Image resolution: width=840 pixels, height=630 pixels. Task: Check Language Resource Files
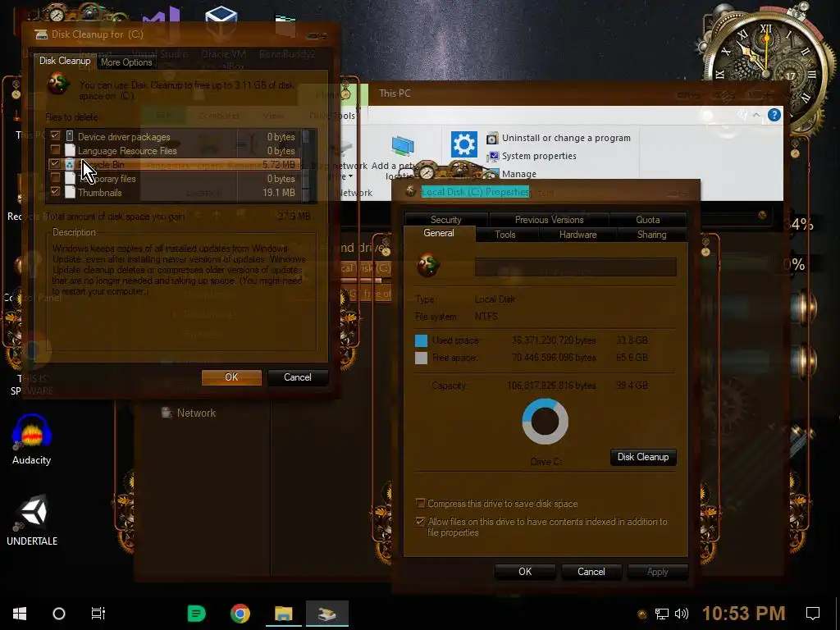click(x=55, y=150)
